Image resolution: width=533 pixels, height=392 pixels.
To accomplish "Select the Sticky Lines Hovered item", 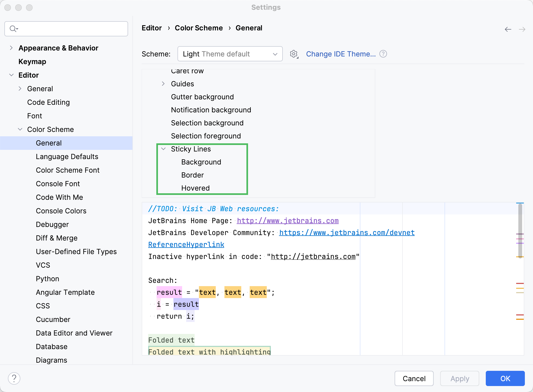I will (x=195, y=188).
